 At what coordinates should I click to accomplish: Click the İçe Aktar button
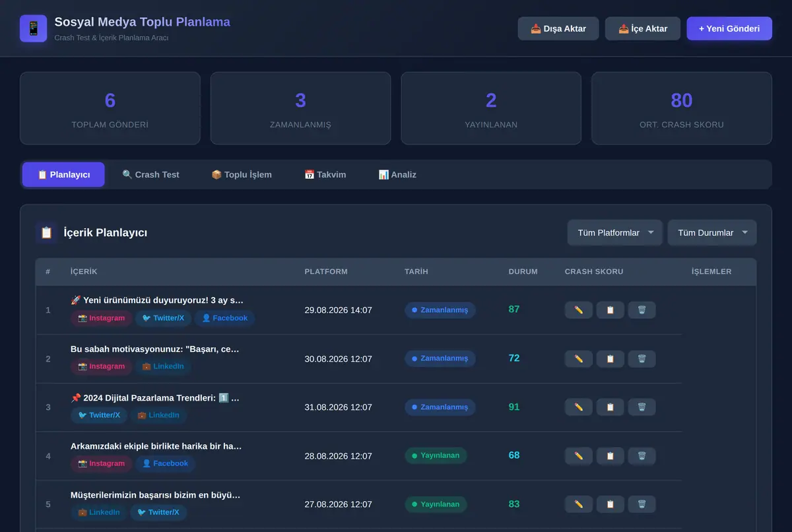(643, 28)
